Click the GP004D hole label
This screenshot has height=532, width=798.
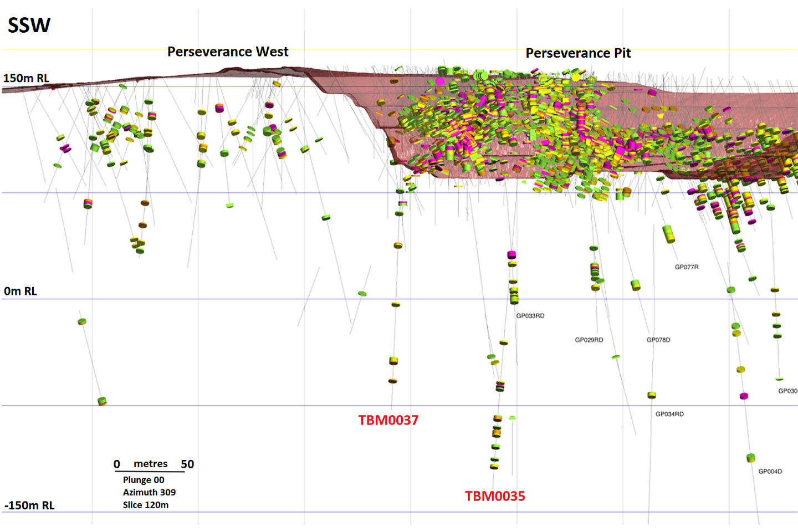pos(770,472)
